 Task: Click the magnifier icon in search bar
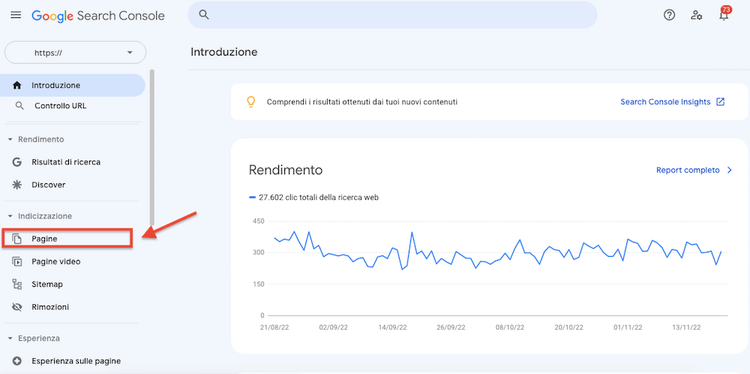(204, 15)
